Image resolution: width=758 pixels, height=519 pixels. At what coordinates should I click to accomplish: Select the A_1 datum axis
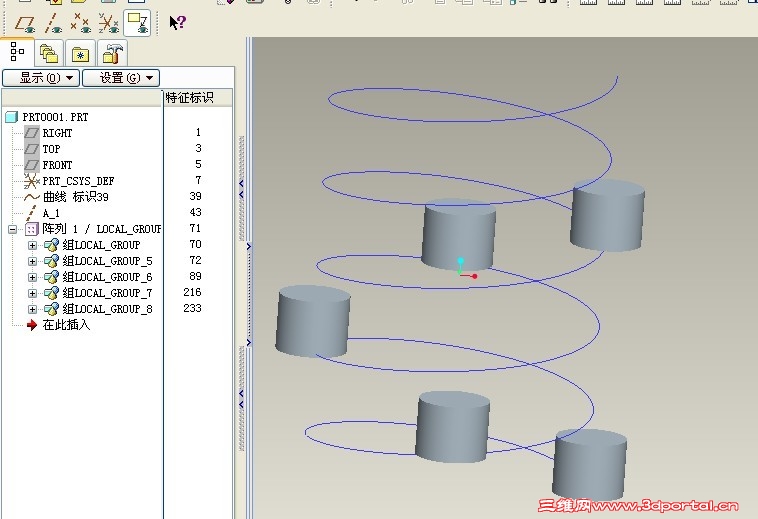[x=51, y=213]
